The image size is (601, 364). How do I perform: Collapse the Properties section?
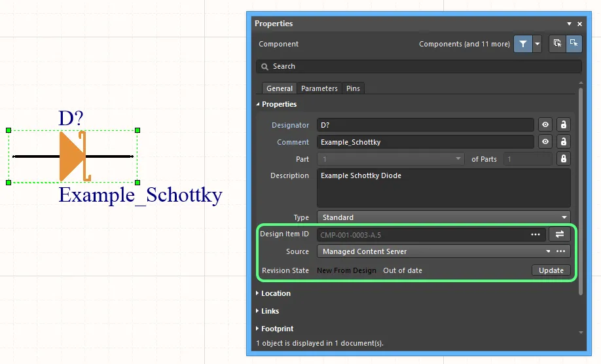(258, 104)
